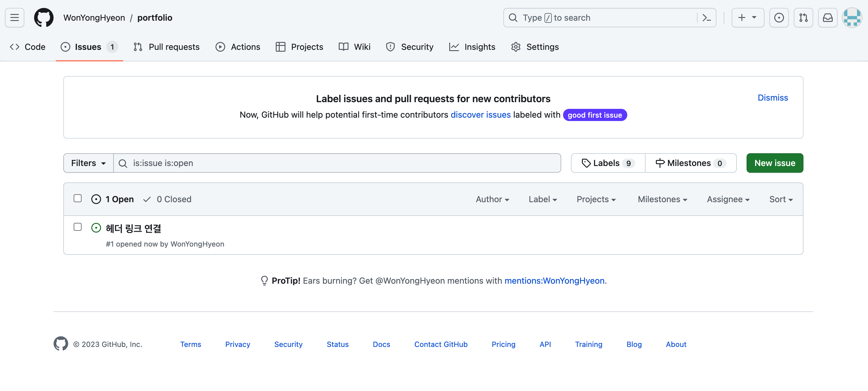This screenshot has width=868, height=391.
Task: Switch to the Pull requests tab
Action: click(166, 47)
